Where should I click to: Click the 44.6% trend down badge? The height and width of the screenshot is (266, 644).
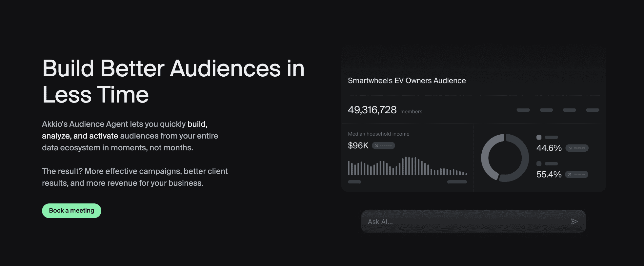(x=577, y=148)
